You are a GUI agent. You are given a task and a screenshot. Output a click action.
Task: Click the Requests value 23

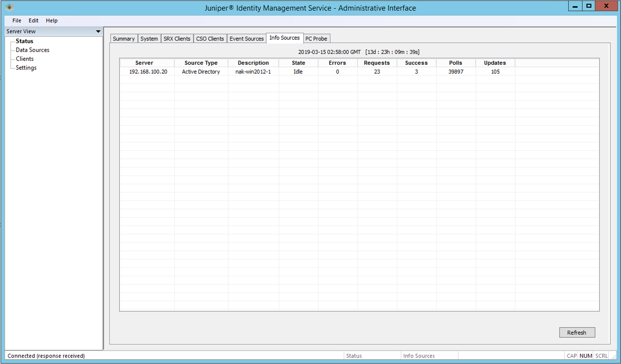click(377, 72)
